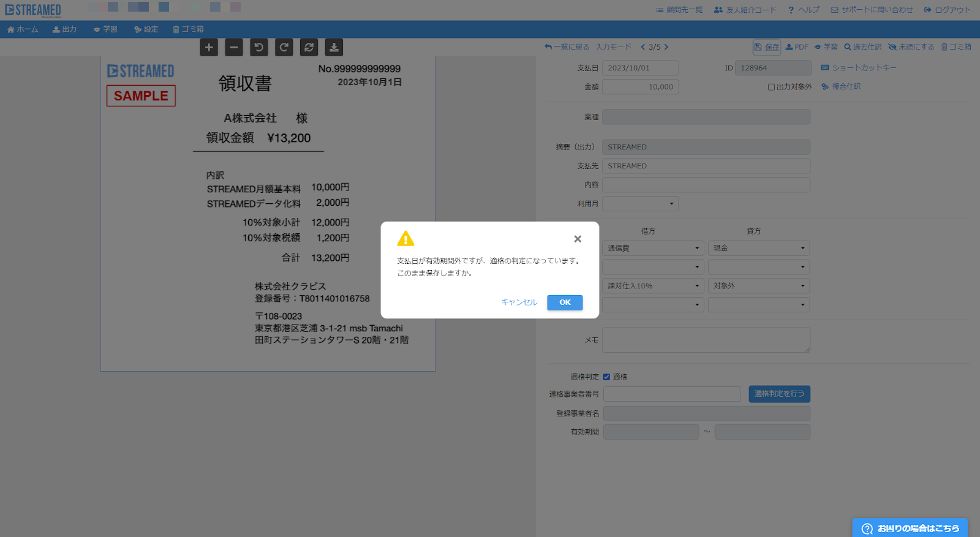Click the 金額 amount field

tap(640, 87)
